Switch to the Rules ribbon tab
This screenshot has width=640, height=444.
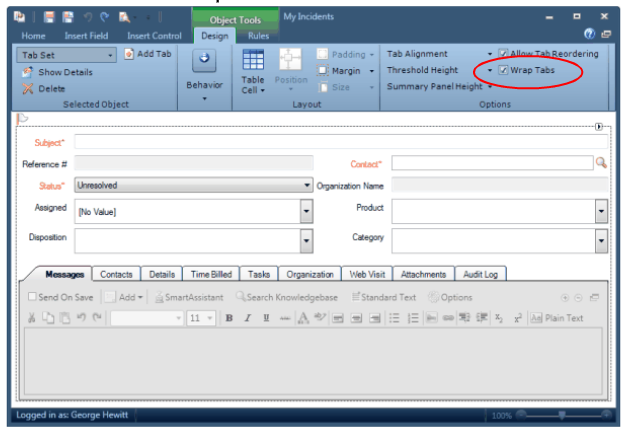(258, 36)
